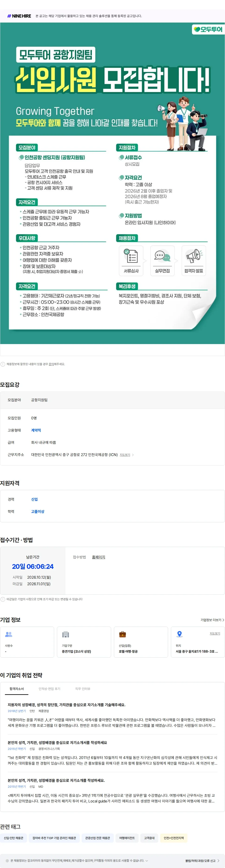Select the 신입·인턴 채용관 tag
225x868 pixels.
[x=13, y=838]
